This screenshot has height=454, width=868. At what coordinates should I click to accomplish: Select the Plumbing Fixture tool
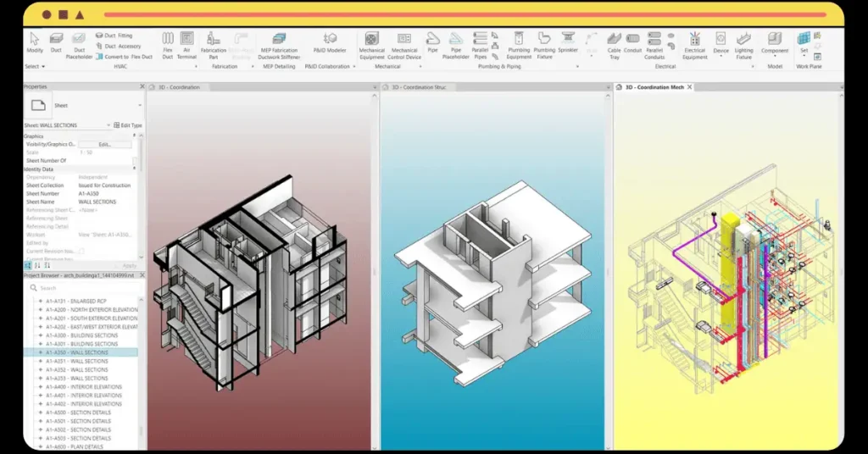pyautogui.click(x=544, y=46)
